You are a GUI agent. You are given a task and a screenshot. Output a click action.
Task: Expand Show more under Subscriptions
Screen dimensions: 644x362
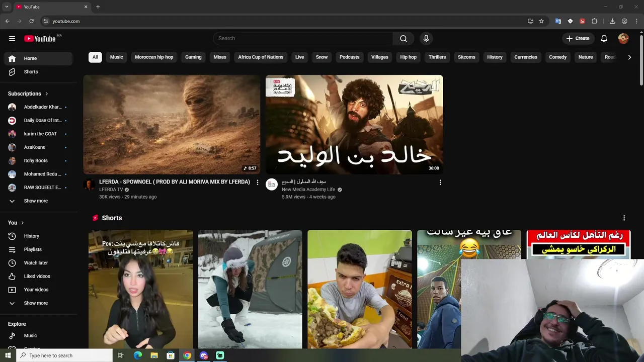coord(38,201)
